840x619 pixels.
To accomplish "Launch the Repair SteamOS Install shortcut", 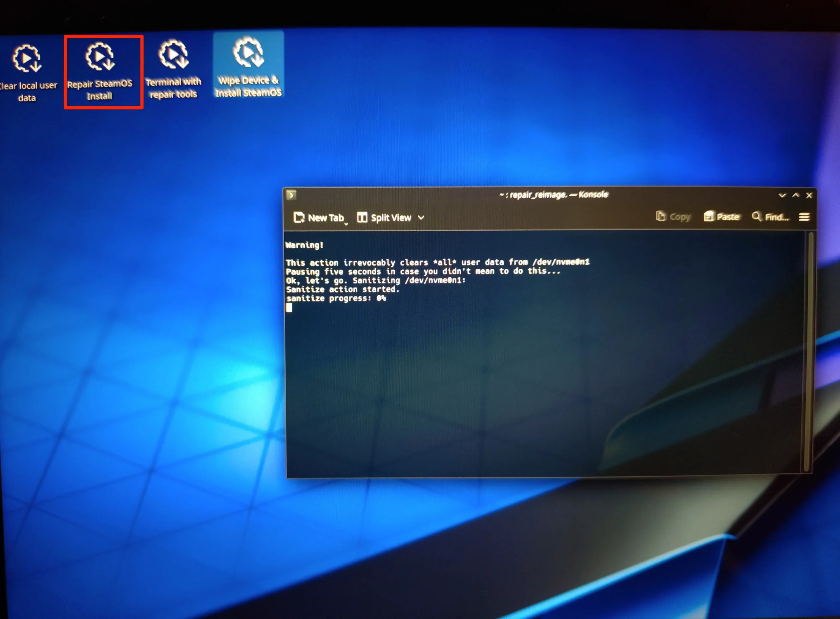I will coord(100,72).
